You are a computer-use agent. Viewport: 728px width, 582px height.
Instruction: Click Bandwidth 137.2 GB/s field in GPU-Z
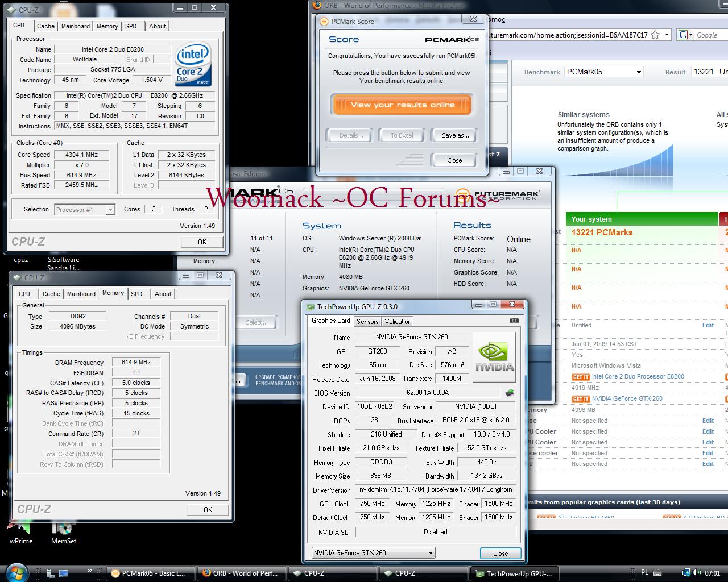tap(487, 476)
